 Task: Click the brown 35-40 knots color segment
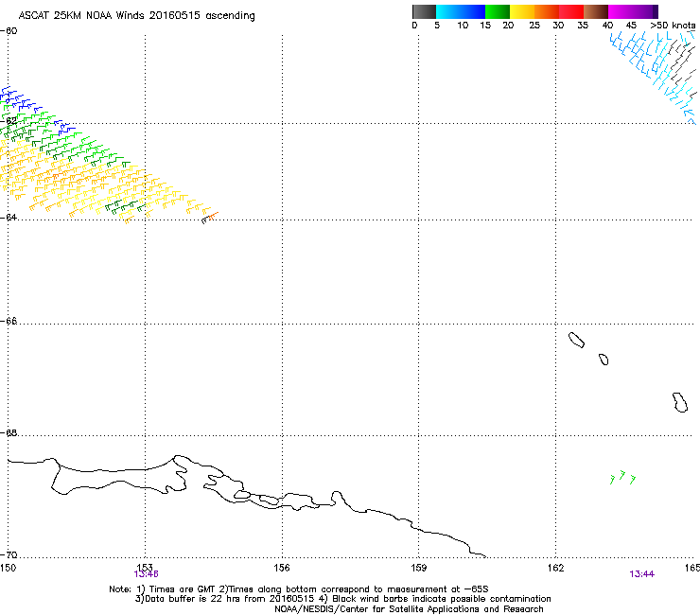(596, 11)
